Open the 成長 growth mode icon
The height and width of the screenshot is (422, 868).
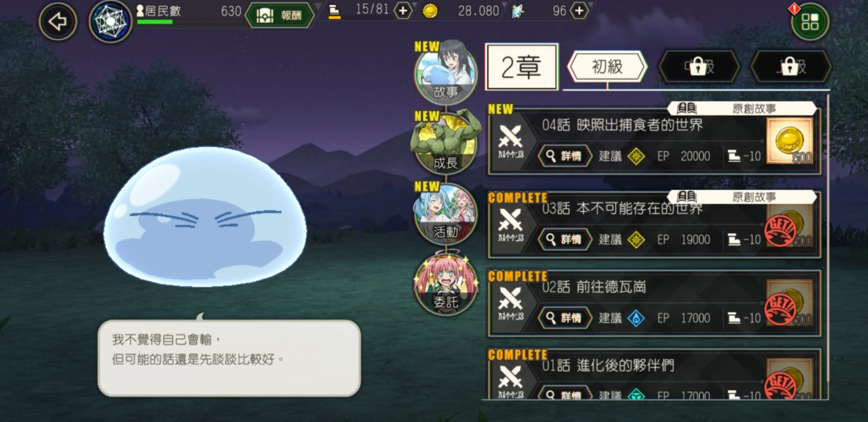pyautogui.click(x=446, y=142)
